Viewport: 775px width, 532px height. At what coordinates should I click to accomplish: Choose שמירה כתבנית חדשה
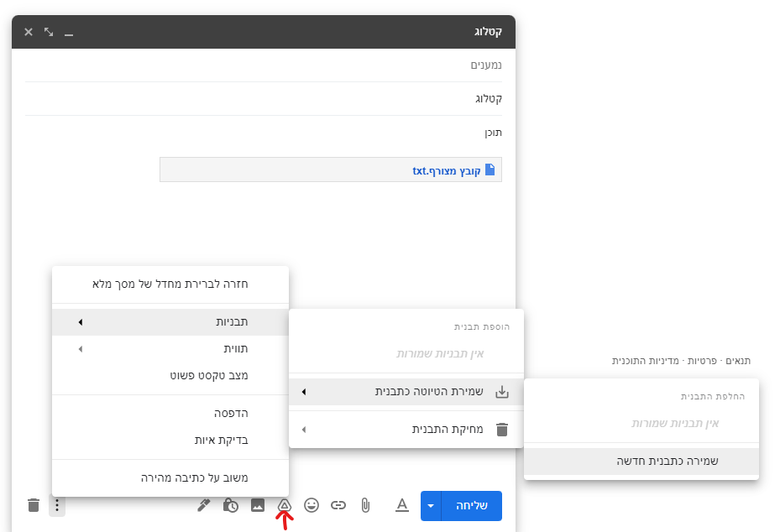641,461
